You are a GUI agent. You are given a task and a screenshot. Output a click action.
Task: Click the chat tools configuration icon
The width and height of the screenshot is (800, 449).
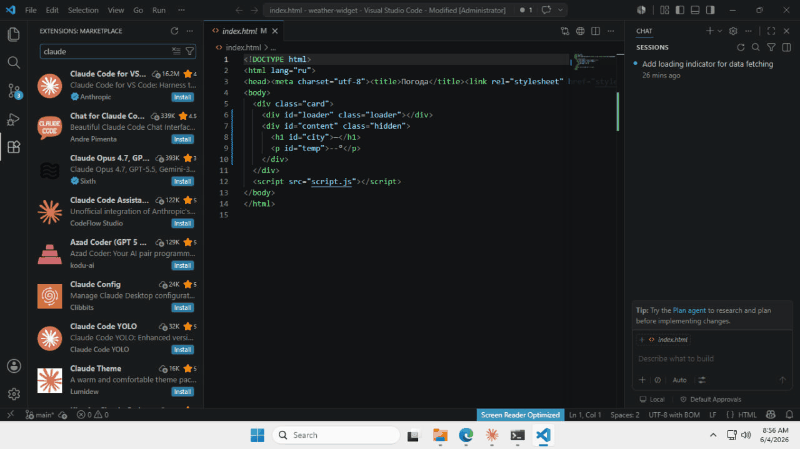[x=702, y=380]
